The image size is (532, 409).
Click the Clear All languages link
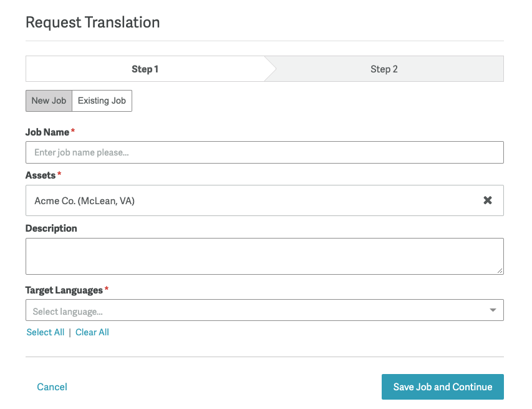pos(92,332)
